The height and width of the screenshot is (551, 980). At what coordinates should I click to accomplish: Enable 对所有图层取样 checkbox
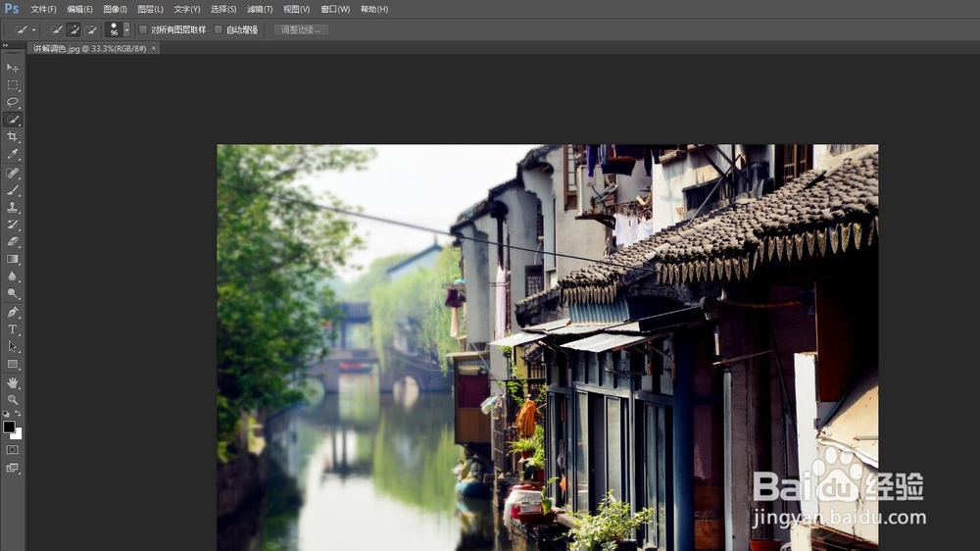[143, 29]
